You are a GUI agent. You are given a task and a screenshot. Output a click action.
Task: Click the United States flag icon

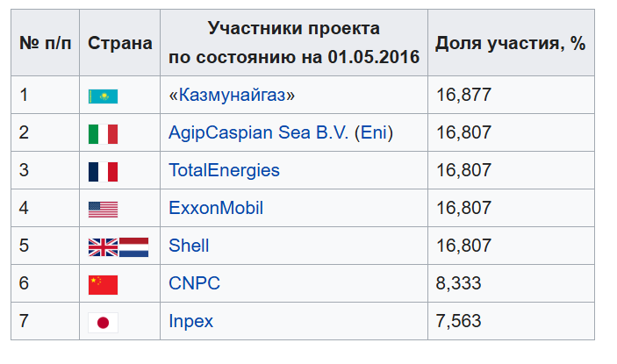pyautogui.click(x=103, y=209)
